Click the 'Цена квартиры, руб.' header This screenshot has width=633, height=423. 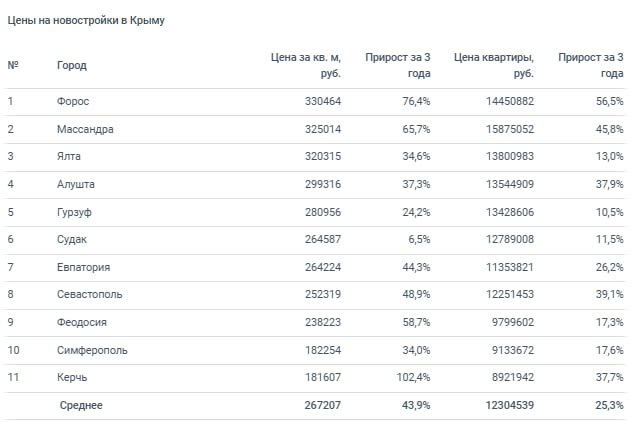click(x=494, y=65)
